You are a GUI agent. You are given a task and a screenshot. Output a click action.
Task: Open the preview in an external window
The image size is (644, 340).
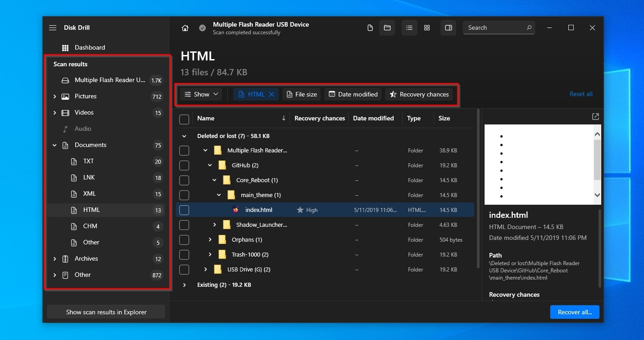pyautogui.click(x=595, y=117)
